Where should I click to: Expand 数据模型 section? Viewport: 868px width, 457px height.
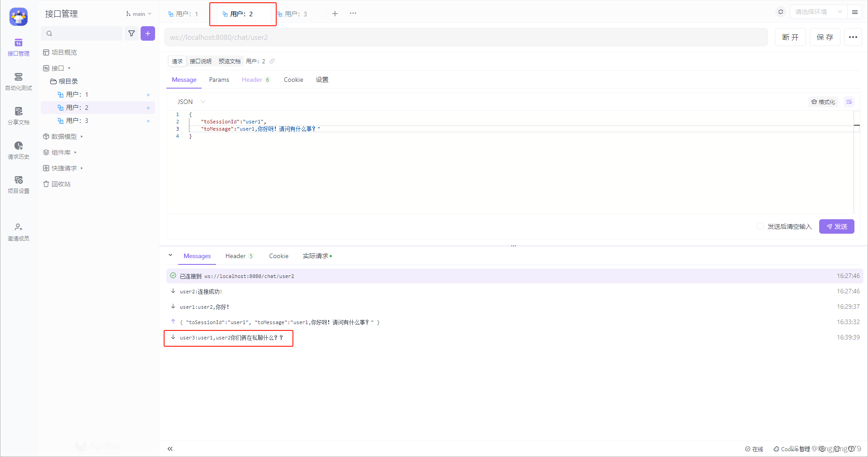[x=63, y=137]
